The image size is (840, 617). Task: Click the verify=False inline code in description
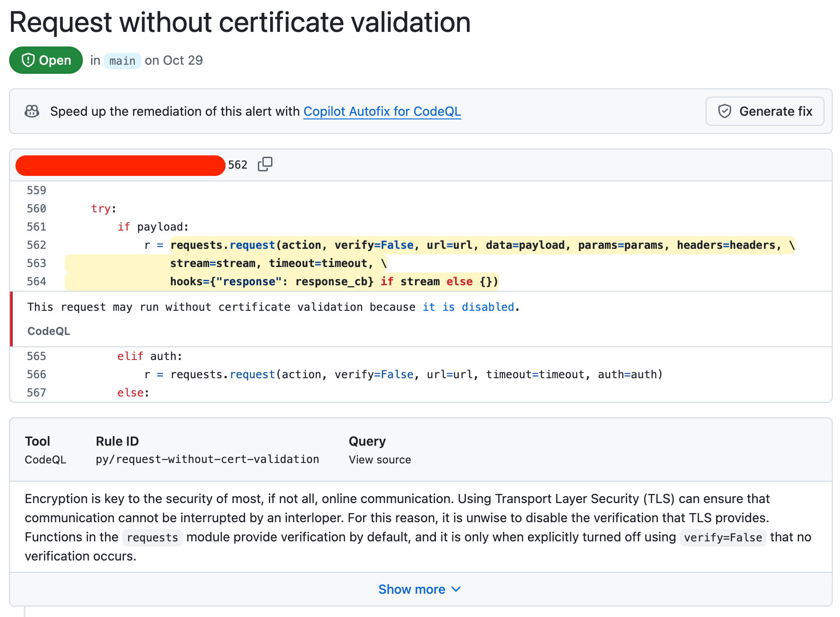(x=722, y=538)
